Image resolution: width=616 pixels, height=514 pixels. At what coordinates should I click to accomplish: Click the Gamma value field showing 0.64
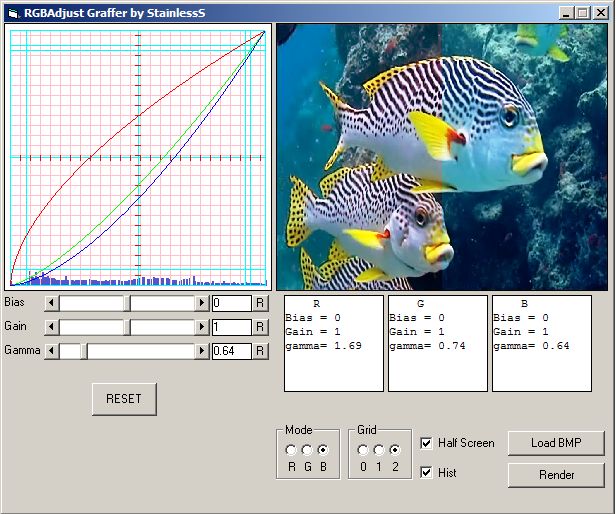(232, 351)
